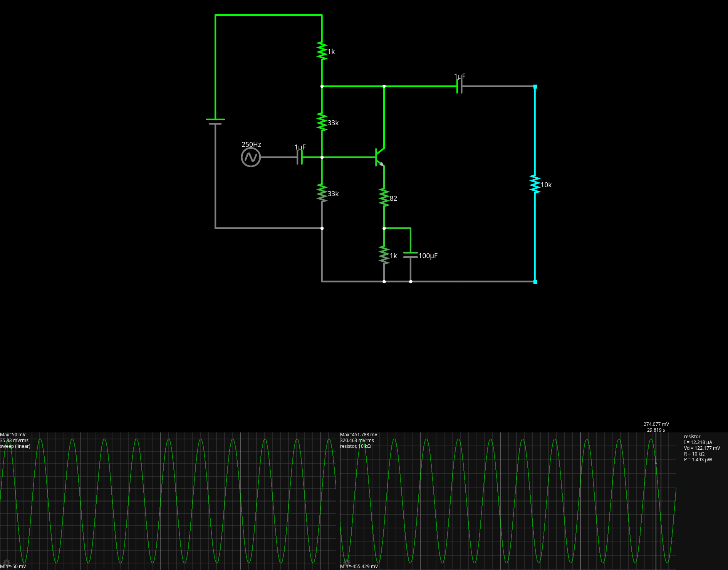Click the sweep (linear) scope label

tap(15, 446)
